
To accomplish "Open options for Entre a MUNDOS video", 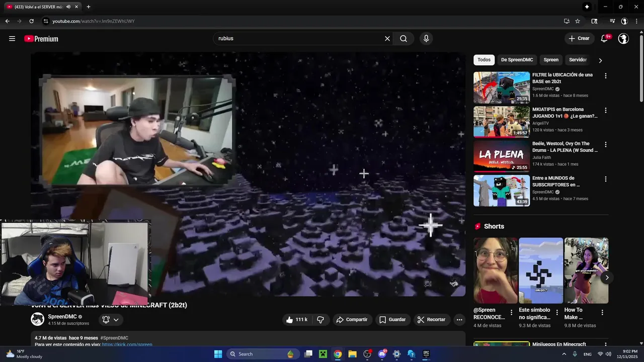I will [606, 179].
